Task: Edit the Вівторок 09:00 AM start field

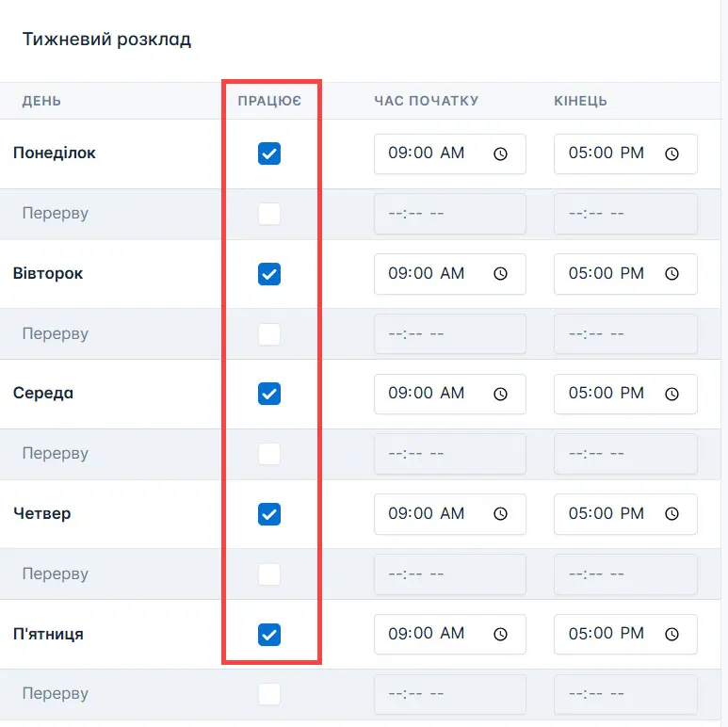Action: 450,274
